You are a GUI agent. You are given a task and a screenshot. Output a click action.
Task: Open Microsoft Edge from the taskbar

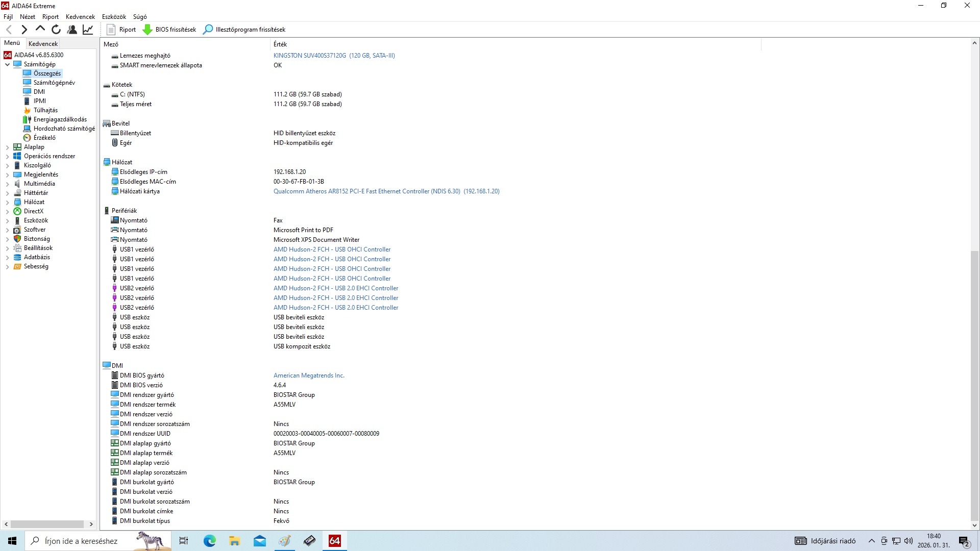click(x=209, y=541)
